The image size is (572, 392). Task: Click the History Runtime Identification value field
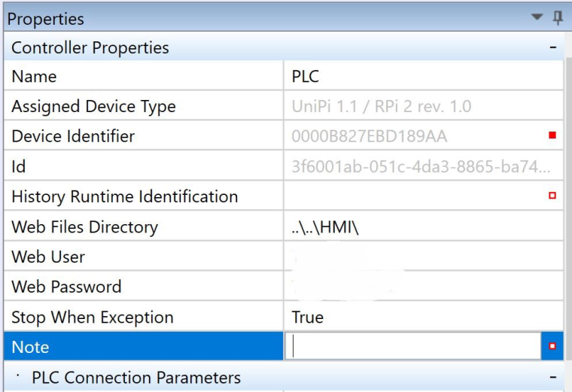(x=414, y=196)
